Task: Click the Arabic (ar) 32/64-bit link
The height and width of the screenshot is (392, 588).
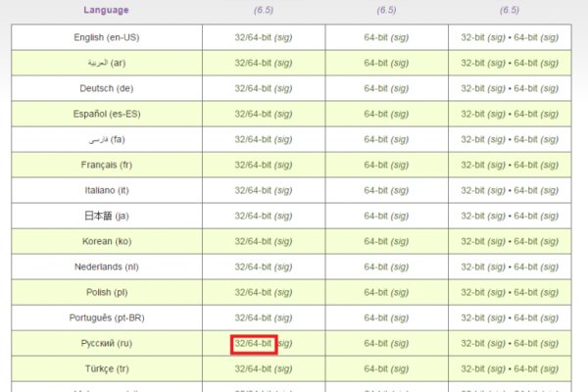Action: click(254, 63)
